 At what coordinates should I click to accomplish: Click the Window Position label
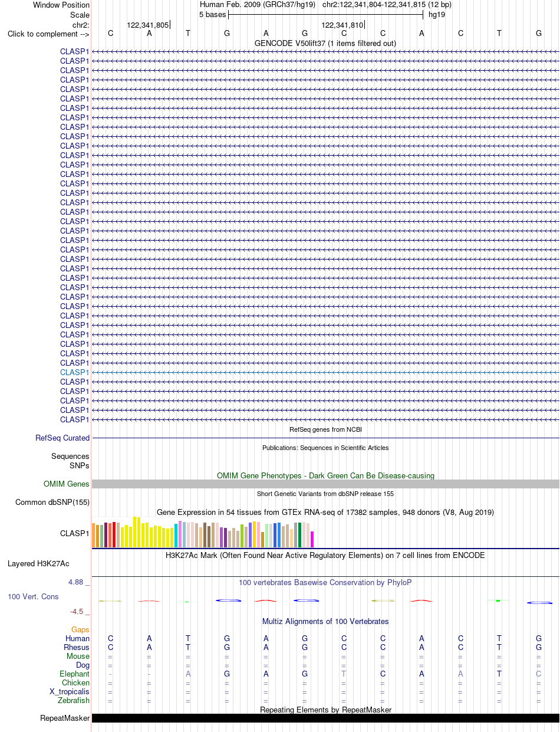[61, 5]
